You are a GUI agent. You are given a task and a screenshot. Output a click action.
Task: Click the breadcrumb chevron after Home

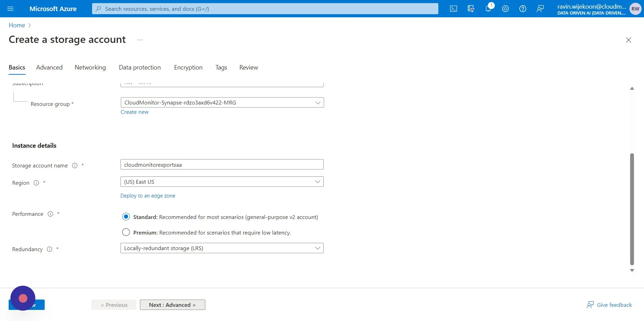click(29, 25)
